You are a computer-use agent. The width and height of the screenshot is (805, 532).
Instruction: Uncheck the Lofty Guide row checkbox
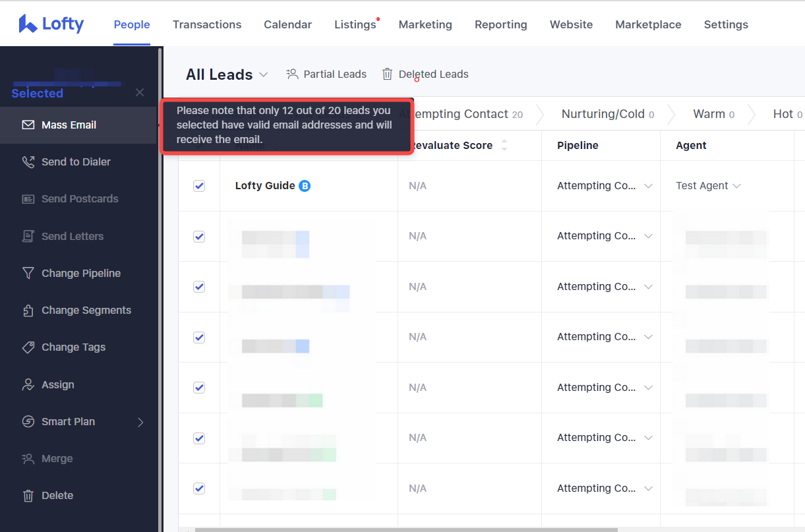pyautogui.click(x=199, y=186)
